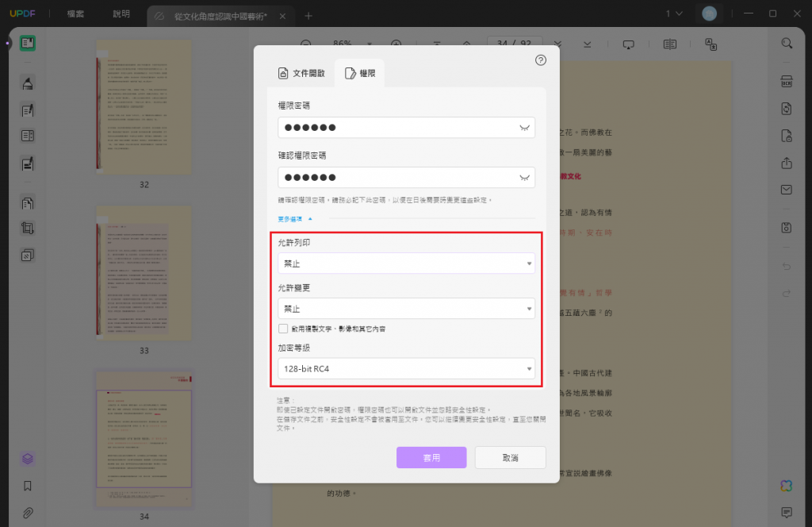Open the translation tool icon in toolbar
The image size is (812, 527).
[x=711, y=44]
